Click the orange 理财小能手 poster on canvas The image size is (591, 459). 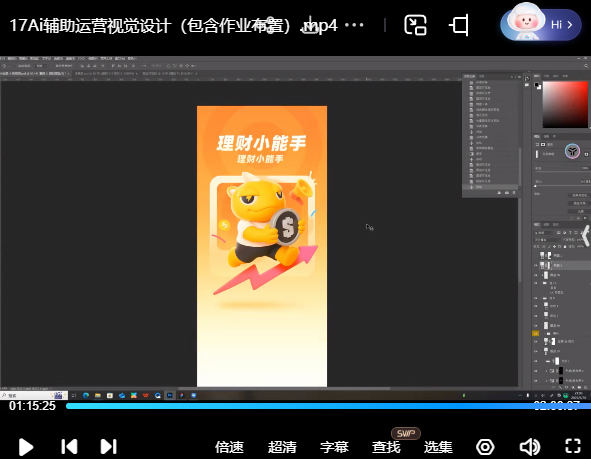pos(262,246)
